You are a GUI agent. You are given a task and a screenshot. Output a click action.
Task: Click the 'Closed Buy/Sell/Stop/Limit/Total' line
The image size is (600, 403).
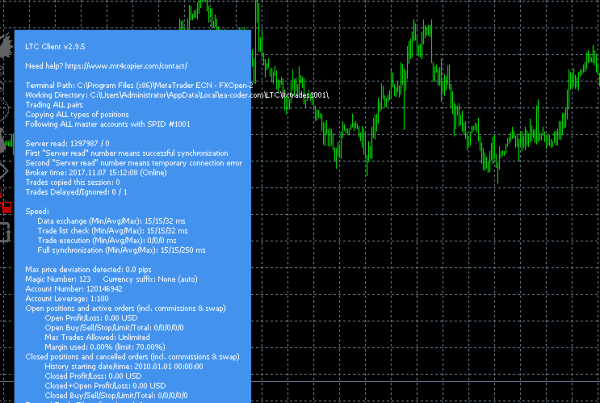(116, 395)
